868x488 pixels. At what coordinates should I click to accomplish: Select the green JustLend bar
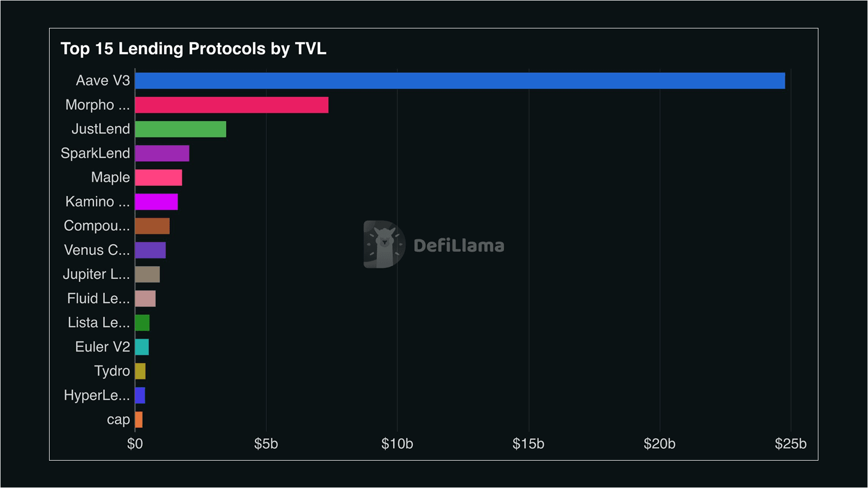(180, 129)
